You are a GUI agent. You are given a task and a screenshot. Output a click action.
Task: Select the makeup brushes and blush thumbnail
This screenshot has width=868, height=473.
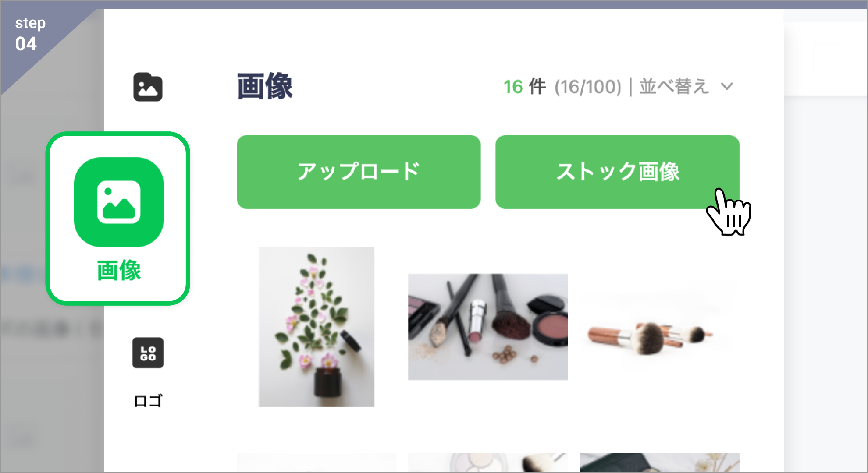[x=488, y=327]
